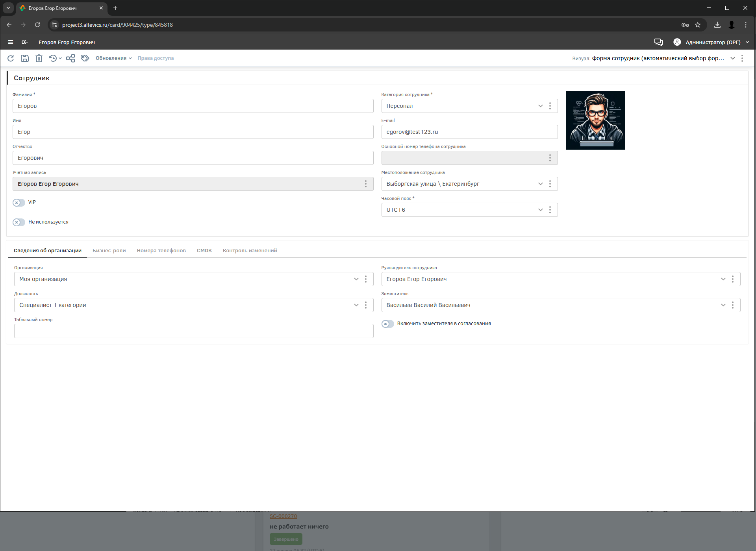Click the 'Табельный номер' input field
The image size is (756, 551).
point(193,331)
